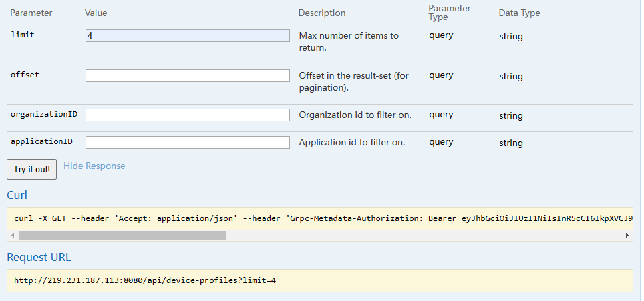Focus the offset input field
This screenshot has height=301, width=644.
187,76
